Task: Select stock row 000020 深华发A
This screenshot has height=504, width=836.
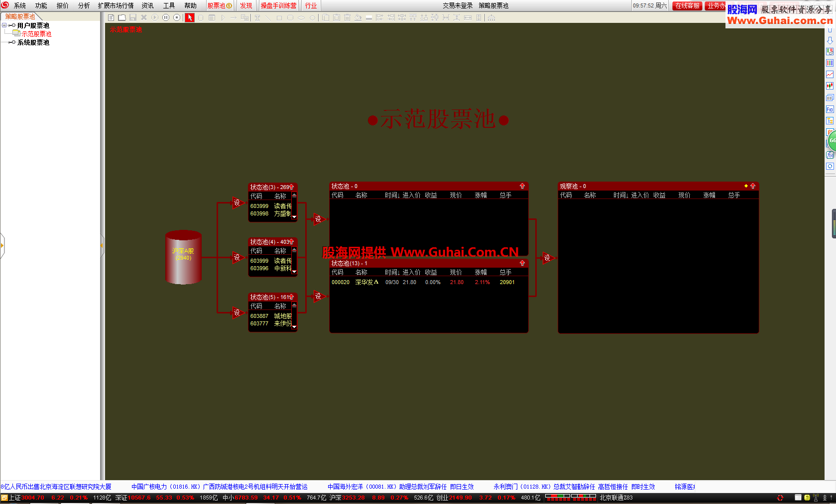Action: click(428, 282)
